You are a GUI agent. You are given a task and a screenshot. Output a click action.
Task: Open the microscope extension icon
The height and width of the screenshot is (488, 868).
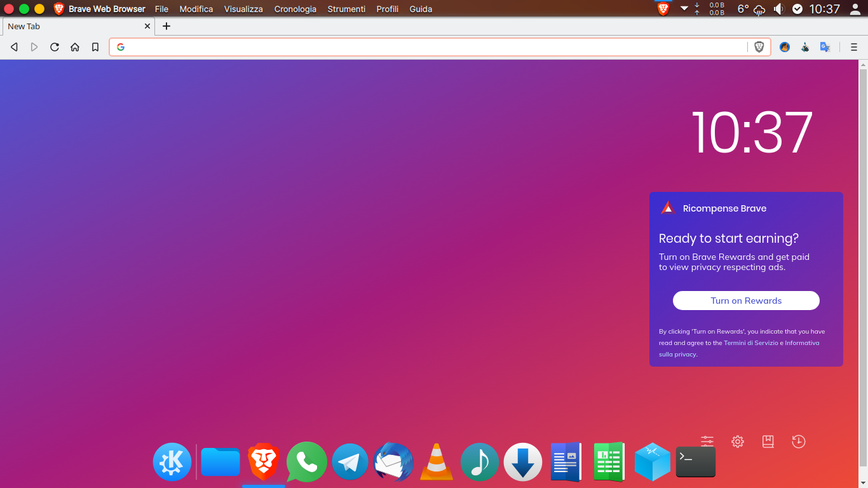click(x=805, y=47)
